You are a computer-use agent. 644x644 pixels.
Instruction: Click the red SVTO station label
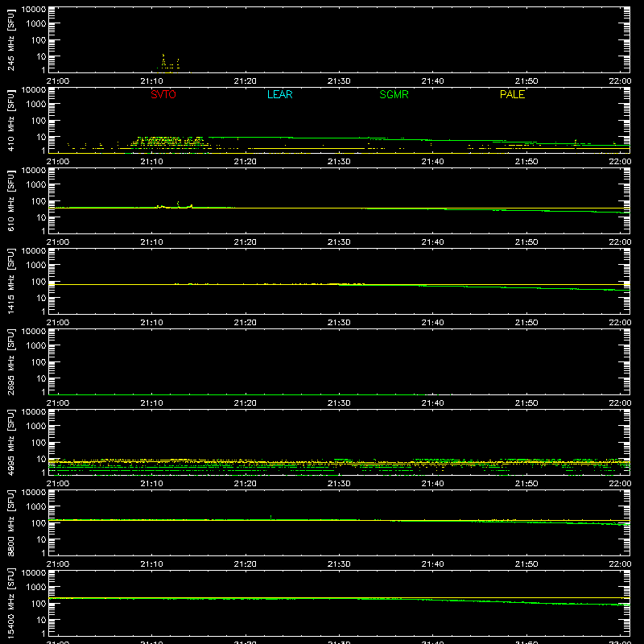[163, 94]
